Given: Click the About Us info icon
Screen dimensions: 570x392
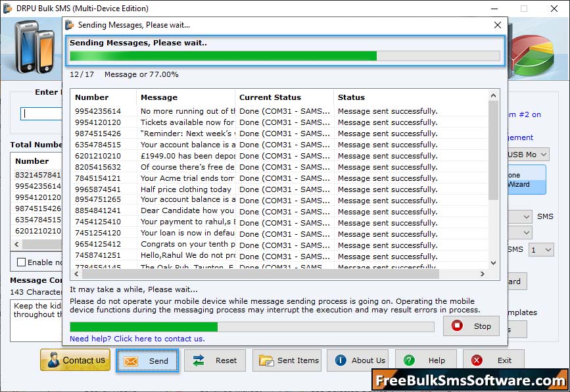Looking at the screenshot, I should tap(341, 360).
